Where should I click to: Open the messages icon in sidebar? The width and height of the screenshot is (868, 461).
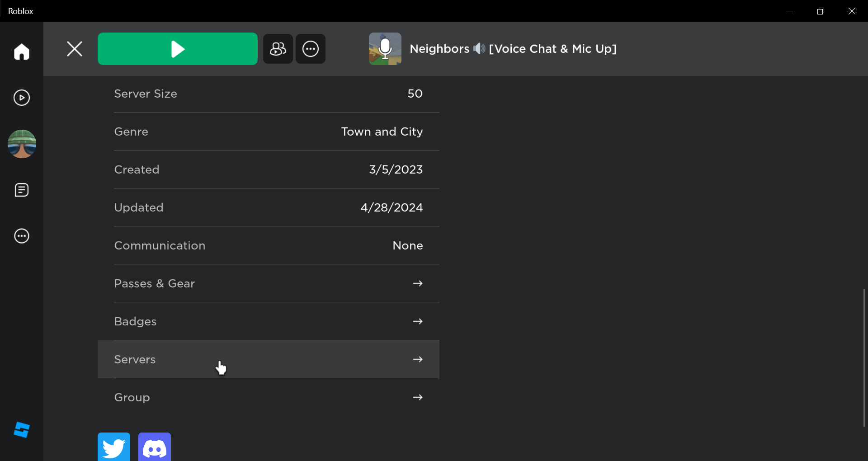[22, 190]
